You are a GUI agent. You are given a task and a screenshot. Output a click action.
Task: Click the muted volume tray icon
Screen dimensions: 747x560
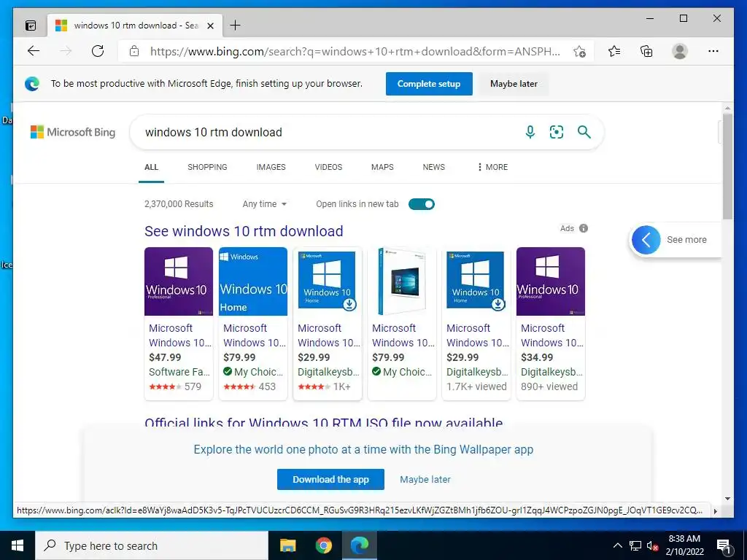pos(652,545)
